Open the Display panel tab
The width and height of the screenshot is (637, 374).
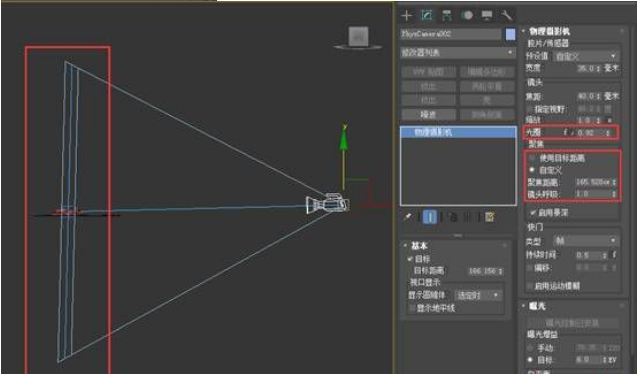point(487,15)
